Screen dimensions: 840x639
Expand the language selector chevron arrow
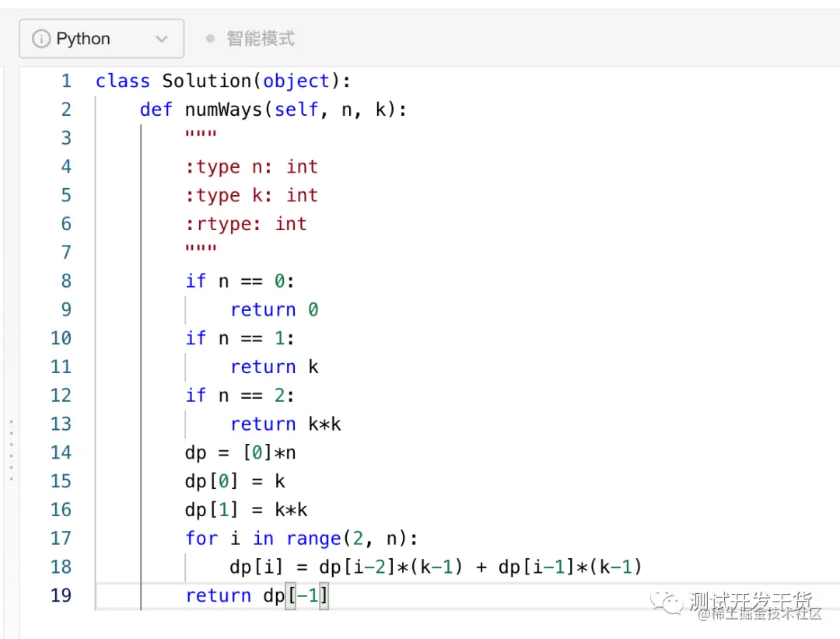(161, 39)
